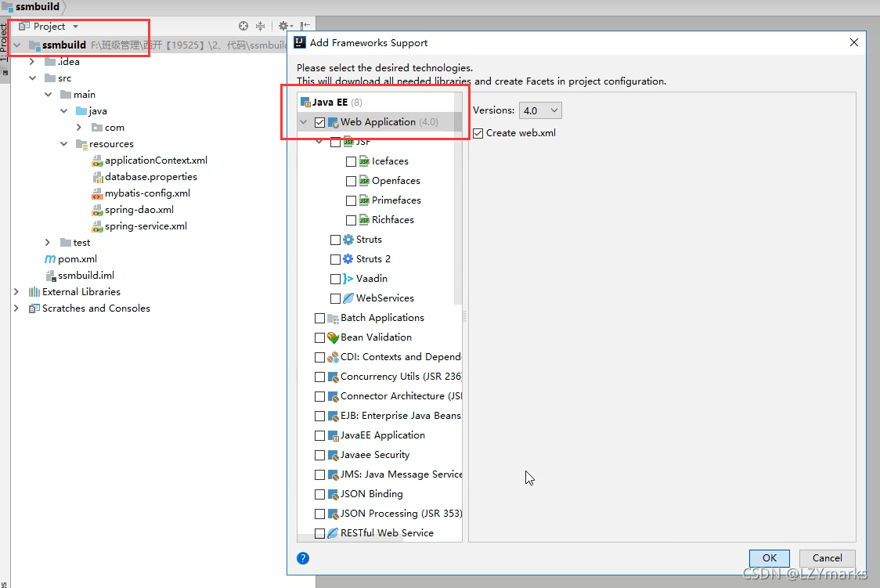Viewport: 880px width, 588px height.
Task: Click the collapse all icon in Project panel
Action: pyautogui.click(x=261, y=26)
